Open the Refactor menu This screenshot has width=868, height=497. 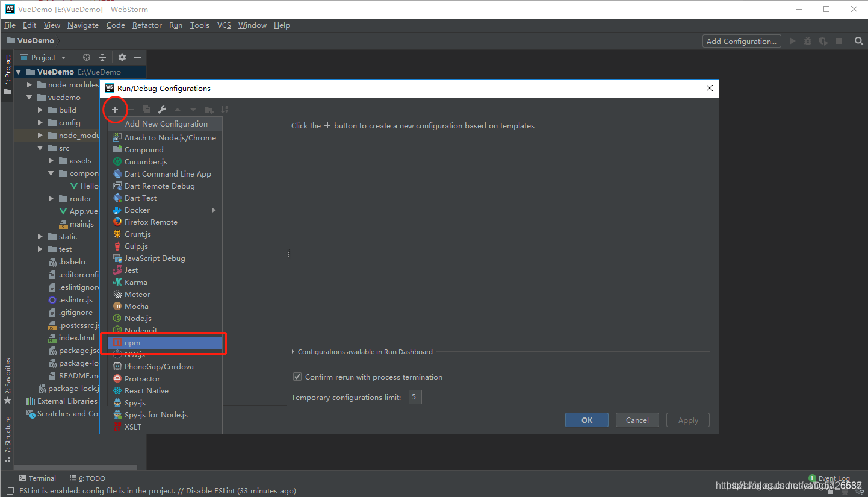[x=147, y=25]
